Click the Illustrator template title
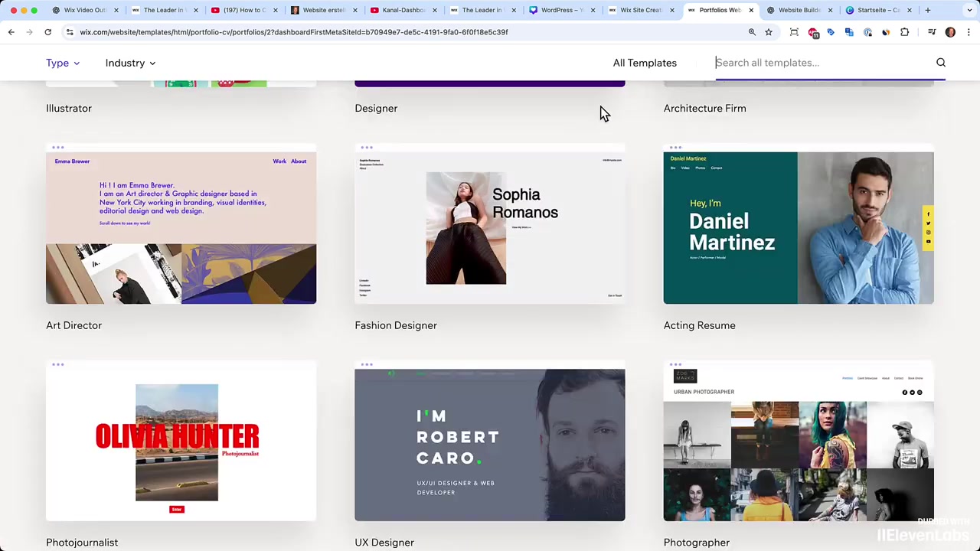The width and height of the screenshot is (980, 551). pos(69,108)
